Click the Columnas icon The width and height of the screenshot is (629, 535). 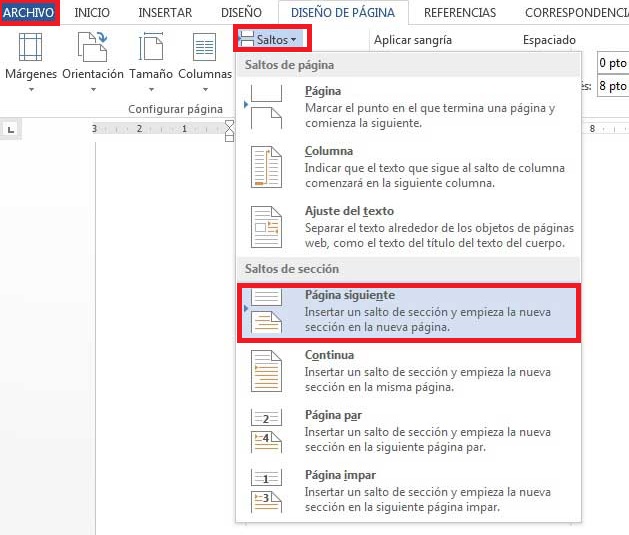tap(205, 47)
